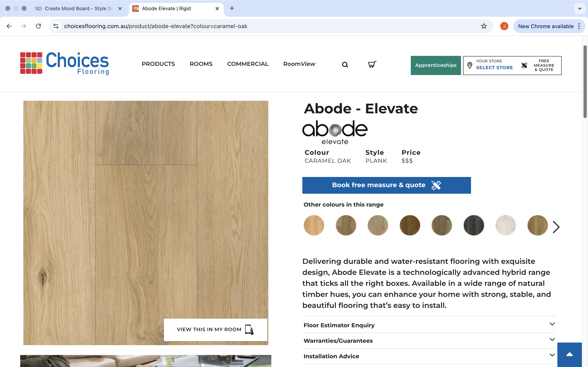Viewport: 588px width, 367px height.
Task: Select the white-washed colour swatch
Action: pos(505,225)
